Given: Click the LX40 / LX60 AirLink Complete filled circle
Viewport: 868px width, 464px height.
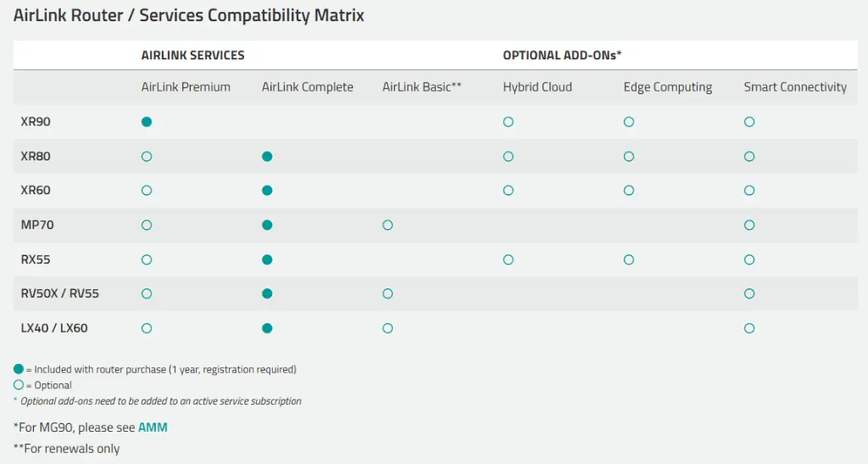Looking at the screenshot, I should tap(267, 328).
